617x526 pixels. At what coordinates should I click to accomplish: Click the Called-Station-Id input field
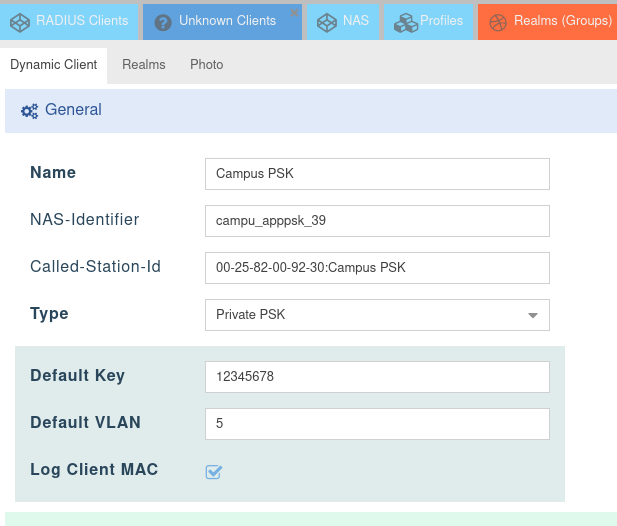(x=377, y=268)
